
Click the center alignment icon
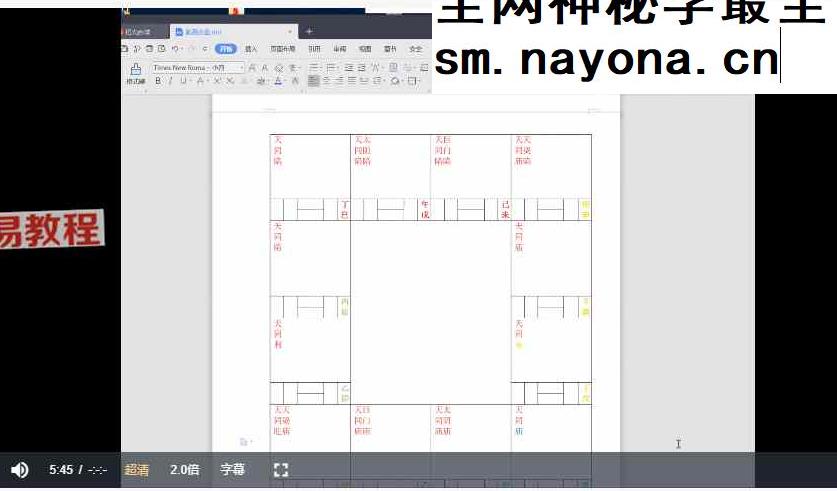[327, 81]
